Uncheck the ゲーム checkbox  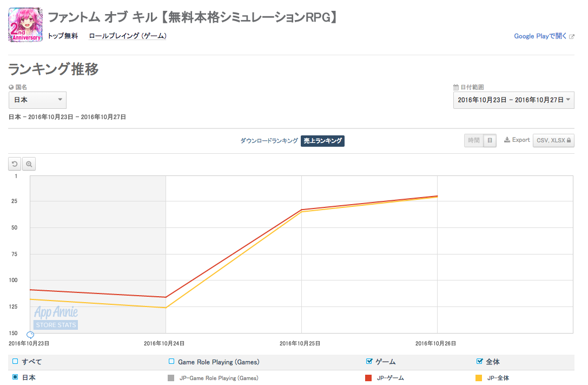pos(369,362)
